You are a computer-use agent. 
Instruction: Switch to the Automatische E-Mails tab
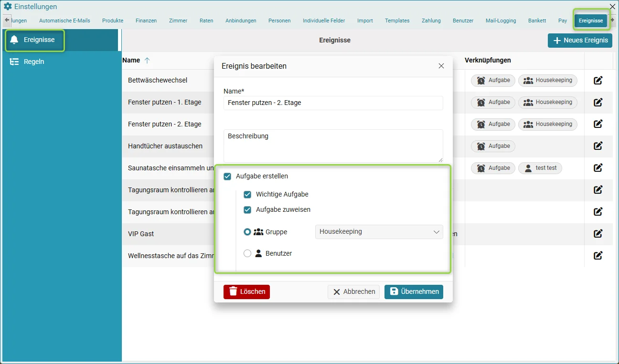click(64, 21)
